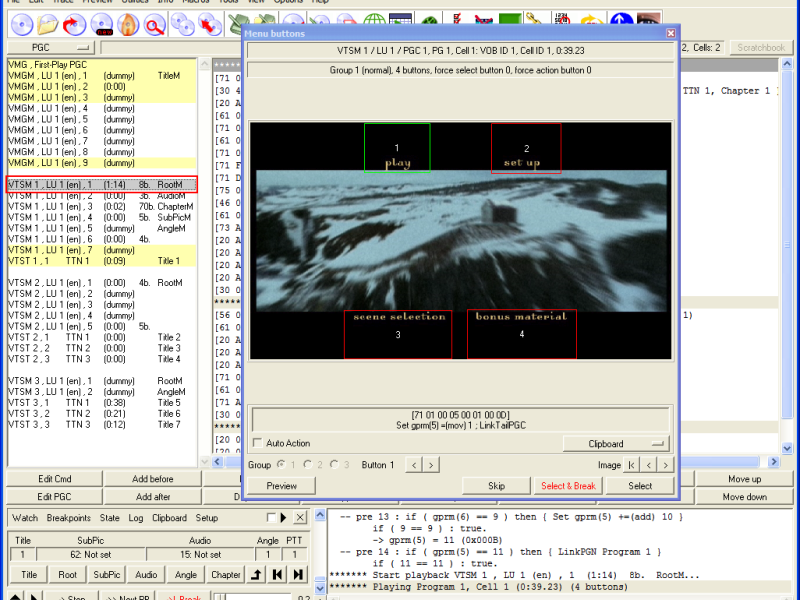The width and height of the screenshot is (800, 600).
Task: Go to first image in Menu buttons
Action: click(631, 465)
